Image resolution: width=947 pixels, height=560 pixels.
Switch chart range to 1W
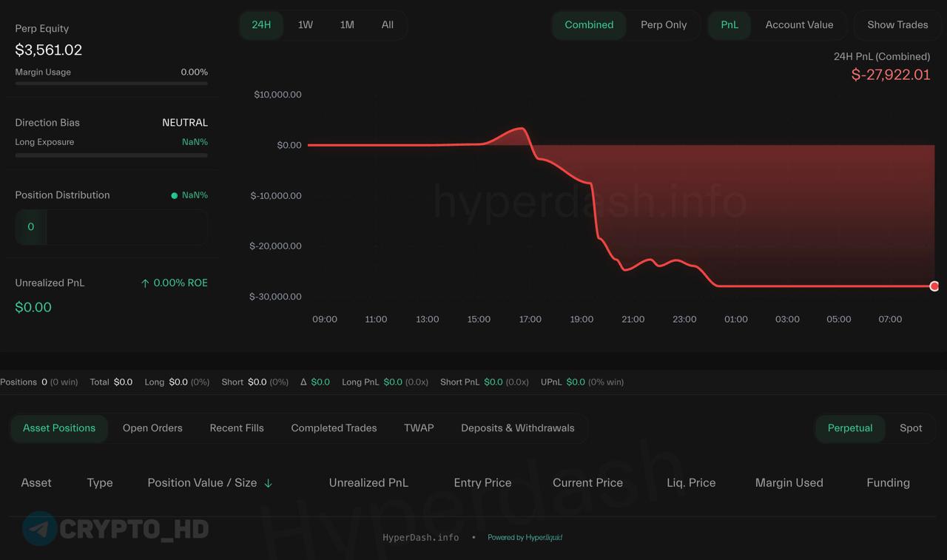click(x=306, y=24)
